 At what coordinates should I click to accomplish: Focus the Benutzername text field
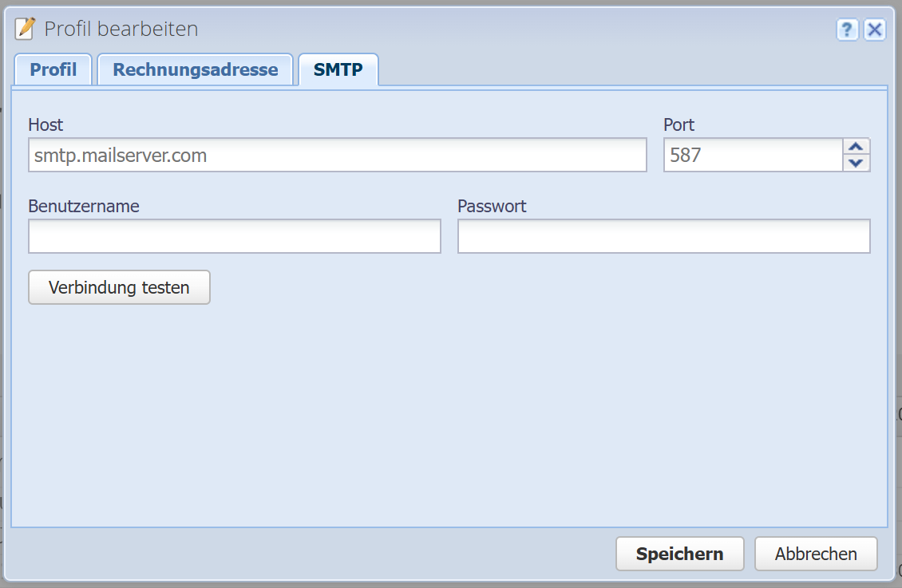pyautogui.click(x=235, y=237)
